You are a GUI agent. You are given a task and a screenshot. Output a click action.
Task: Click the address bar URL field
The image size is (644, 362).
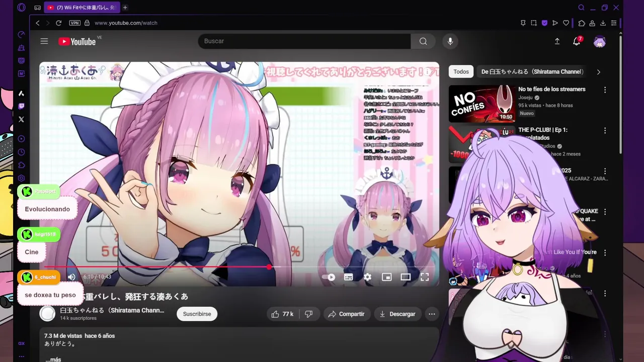302,23
